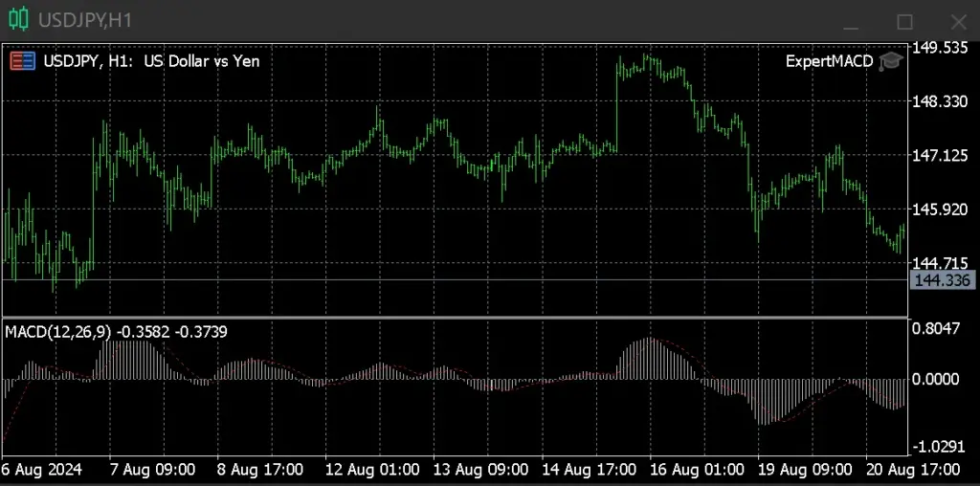Click the 20 Aug 17:00 time axis label
980x486 pixels.
click(x=913, y=469)
